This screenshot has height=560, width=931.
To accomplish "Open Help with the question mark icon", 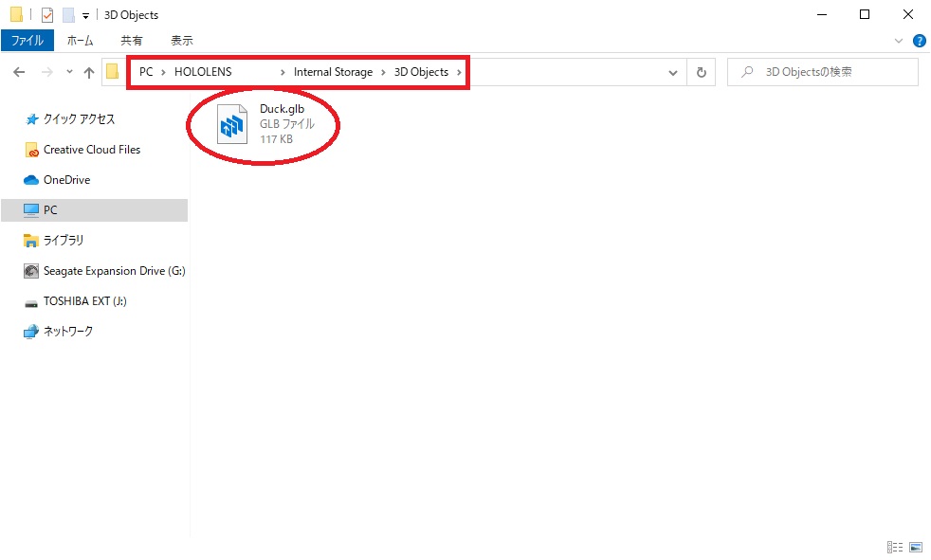I will 919,41.
